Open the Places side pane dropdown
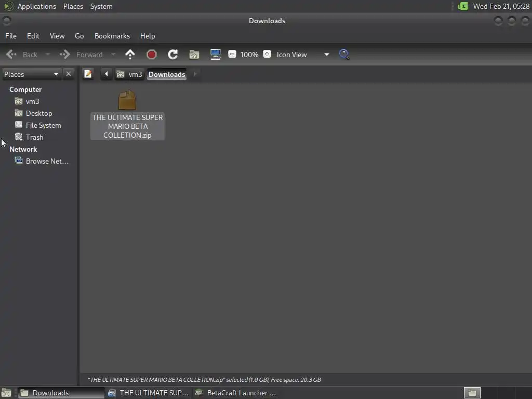This screenshot has height=399, width=532. 31,74
